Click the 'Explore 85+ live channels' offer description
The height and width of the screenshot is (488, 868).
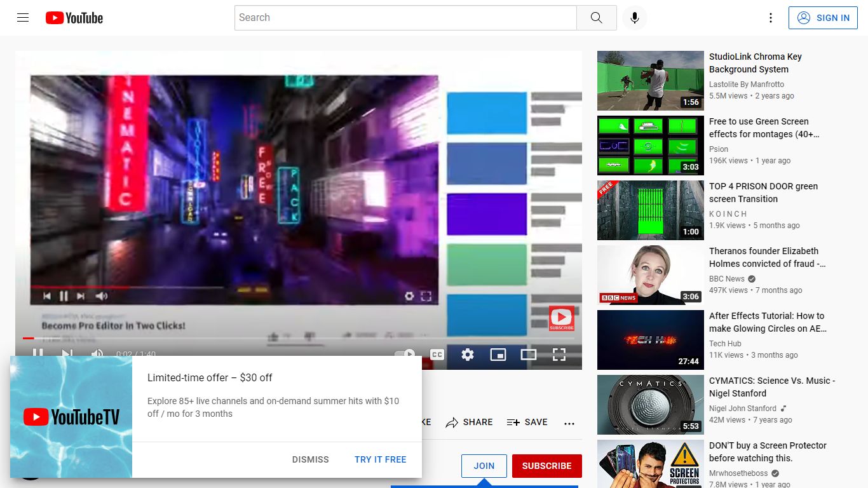tap(273, 407)
